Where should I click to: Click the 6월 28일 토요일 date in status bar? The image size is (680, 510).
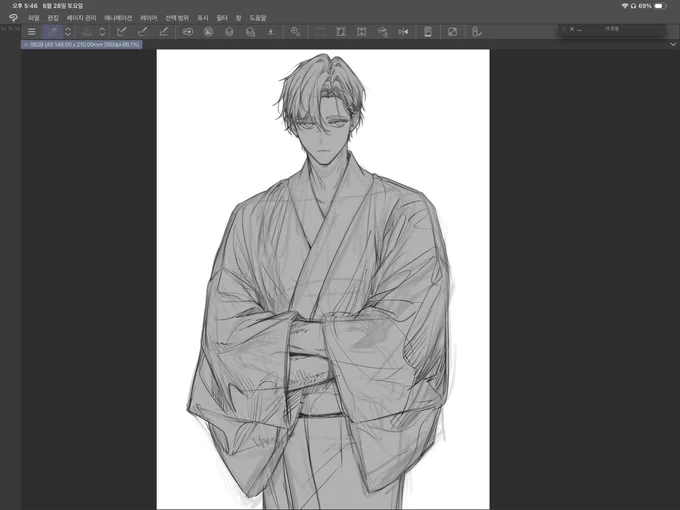point(63,6)
